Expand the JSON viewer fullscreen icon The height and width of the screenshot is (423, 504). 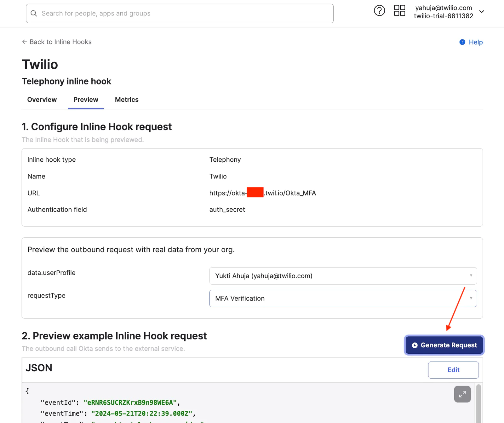pos(462,394)
